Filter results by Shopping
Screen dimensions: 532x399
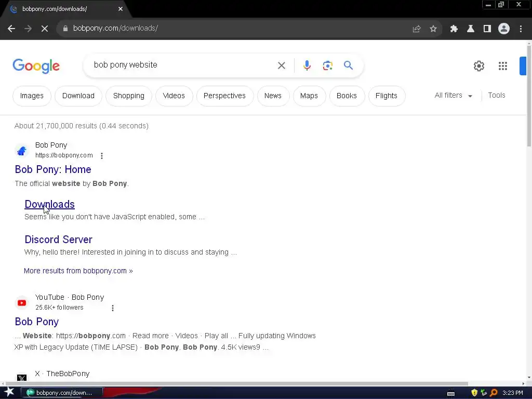[x=129, y=96]
